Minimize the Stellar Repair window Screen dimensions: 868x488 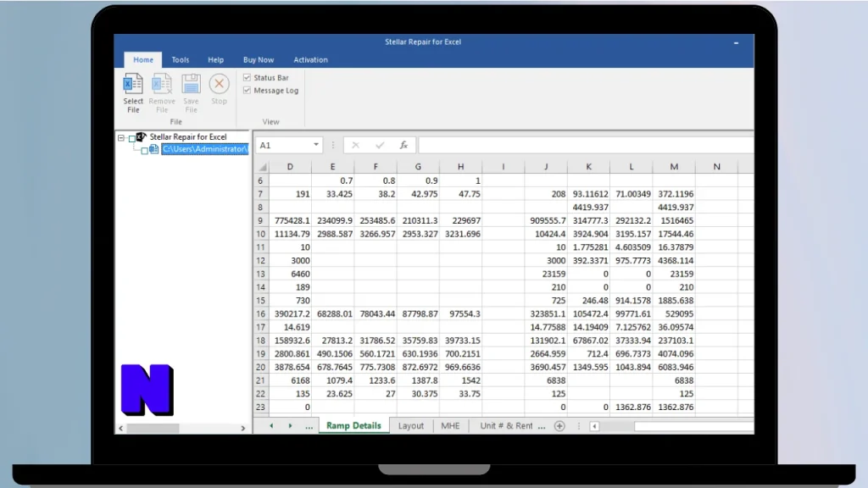[736, 42]
